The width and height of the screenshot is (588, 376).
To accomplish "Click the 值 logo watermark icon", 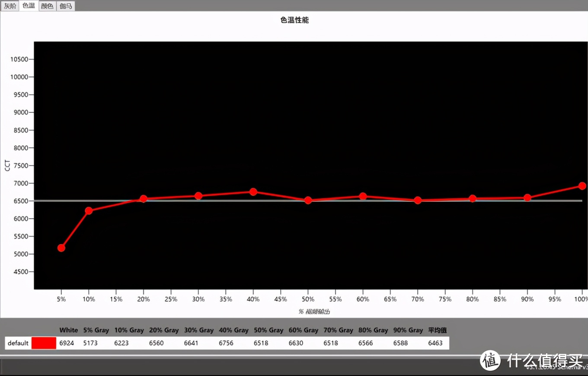I will (x=491, y=361).
